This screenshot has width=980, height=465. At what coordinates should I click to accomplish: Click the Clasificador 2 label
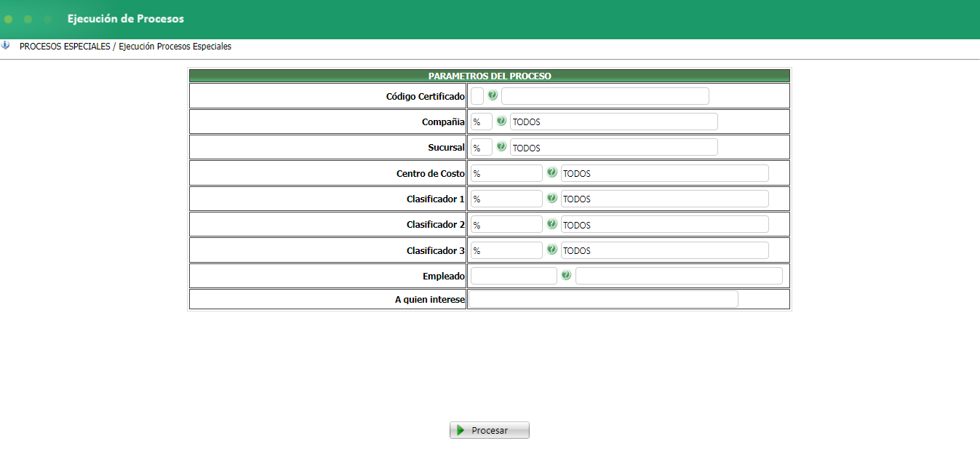tap(436, 224)
